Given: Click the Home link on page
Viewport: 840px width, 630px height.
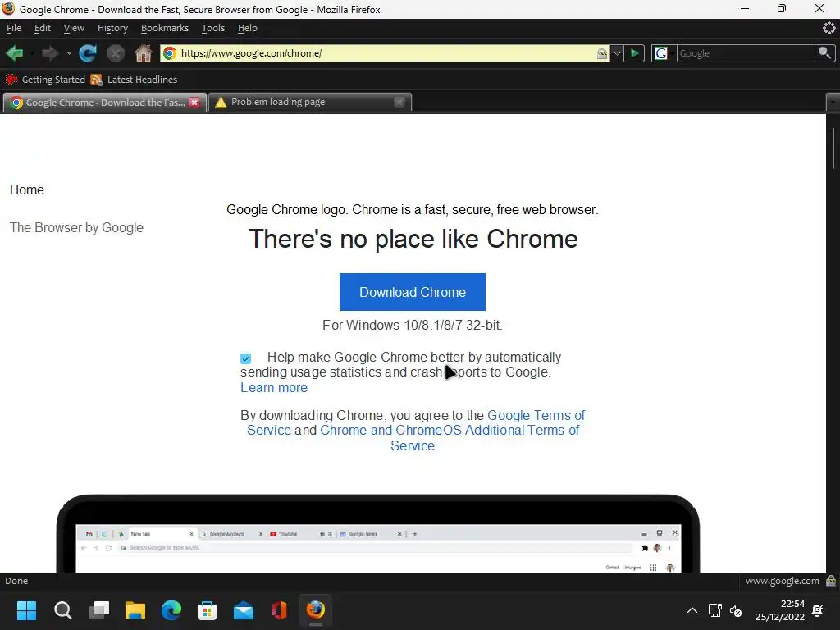Looking at the screenshot, I should coord(27,189).
